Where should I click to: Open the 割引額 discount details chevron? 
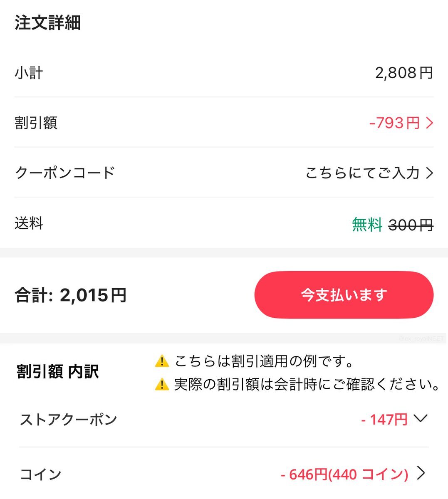point(430,123)
